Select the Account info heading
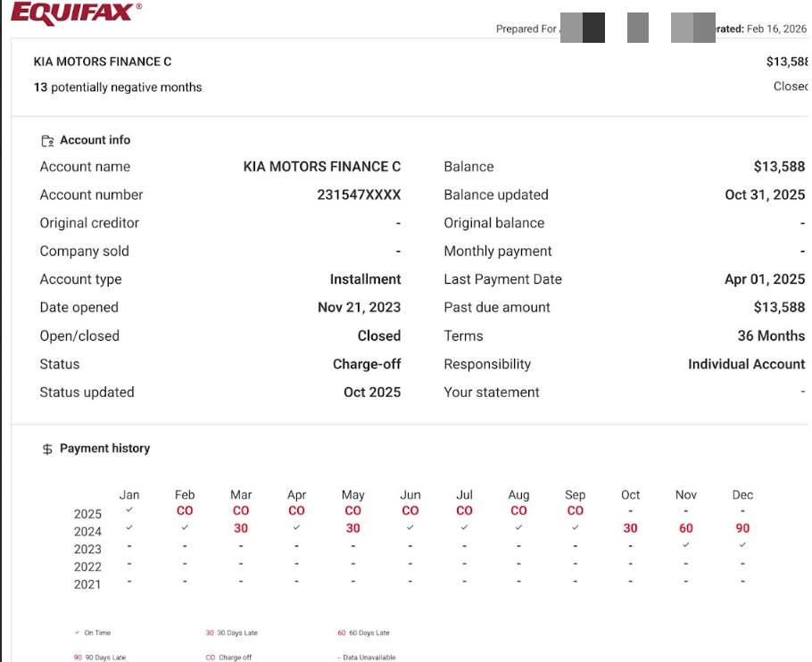This screenshot has height=662, width=812. click(x=95, y=140)
